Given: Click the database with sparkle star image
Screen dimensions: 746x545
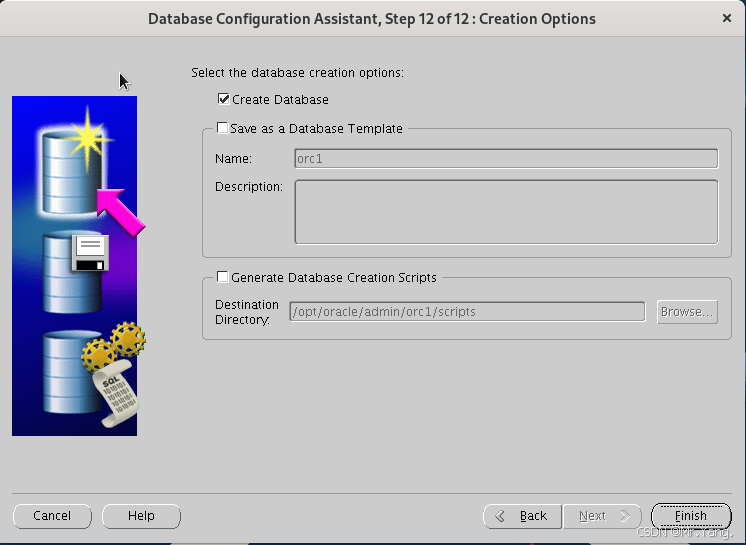Looking at the screenshot, I should click(x=75, y=162).
